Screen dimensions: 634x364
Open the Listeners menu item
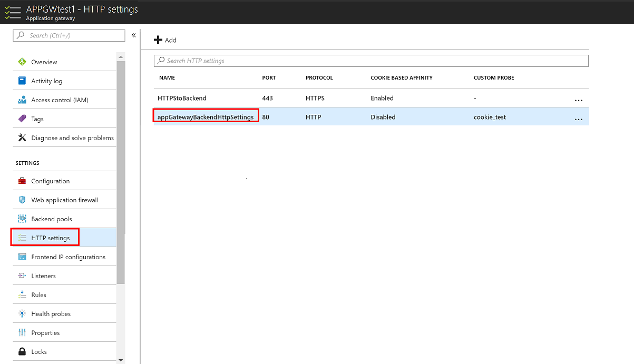[43, 276]
